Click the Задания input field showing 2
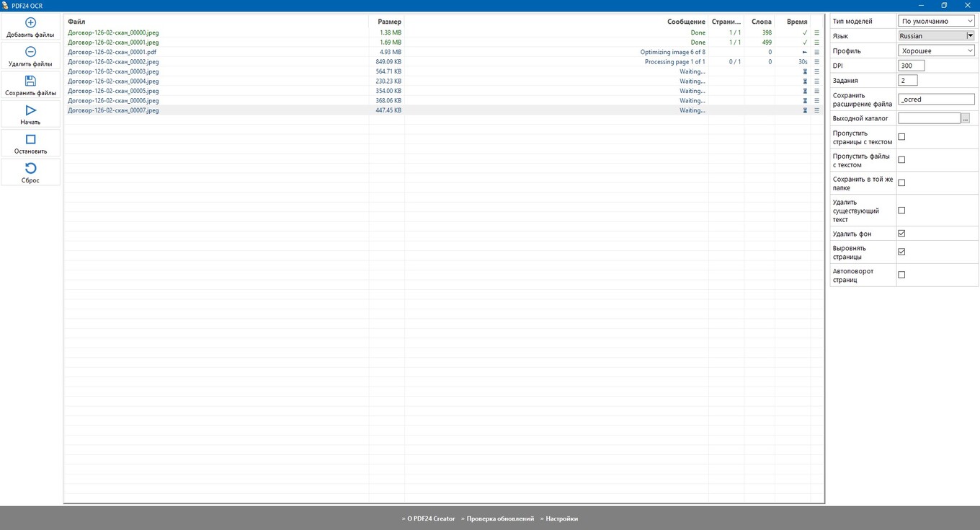The width and height of the screenshot is (980, 530). [908, 80]
